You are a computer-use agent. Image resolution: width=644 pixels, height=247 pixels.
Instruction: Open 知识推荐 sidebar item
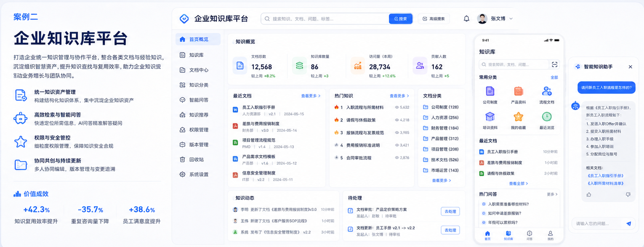[199, 114]
